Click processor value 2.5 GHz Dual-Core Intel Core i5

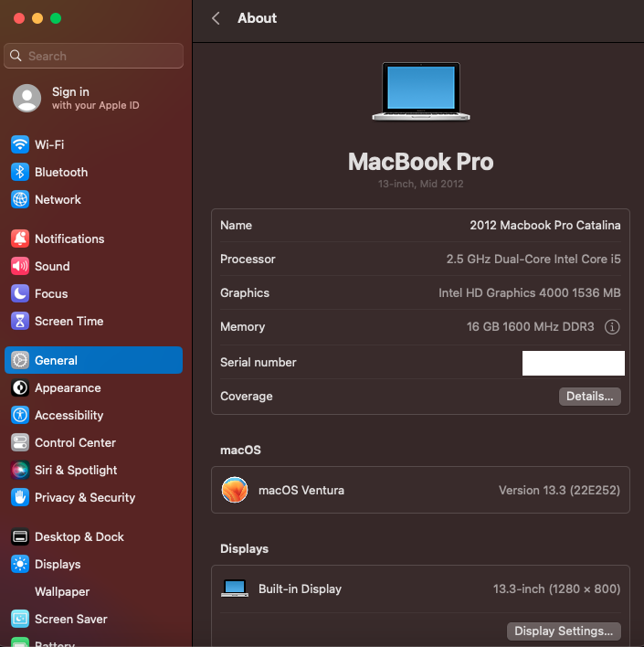click(x=533, y=260)
